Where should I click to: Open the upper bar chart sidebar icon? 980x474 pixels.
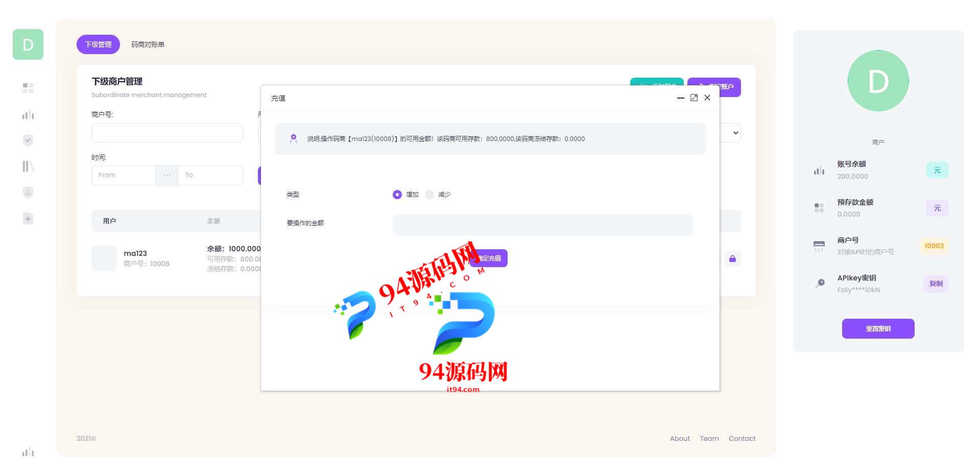coord(28,114)
